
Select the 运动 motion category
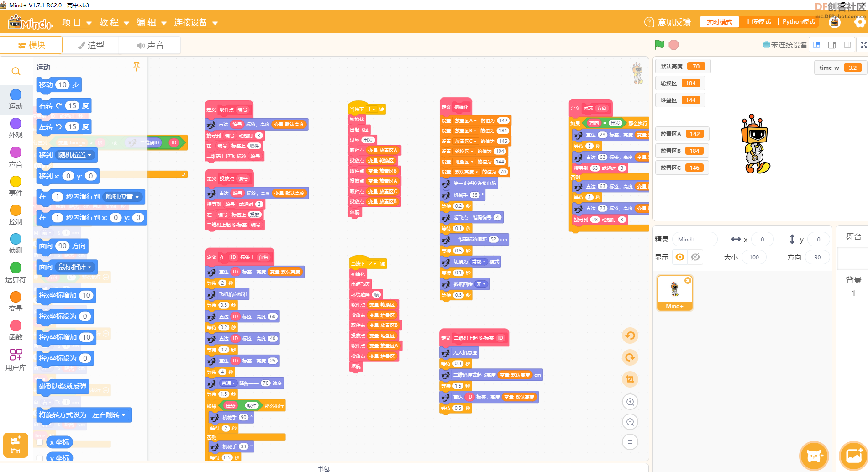pyautogui.click(x=16, y=99)
